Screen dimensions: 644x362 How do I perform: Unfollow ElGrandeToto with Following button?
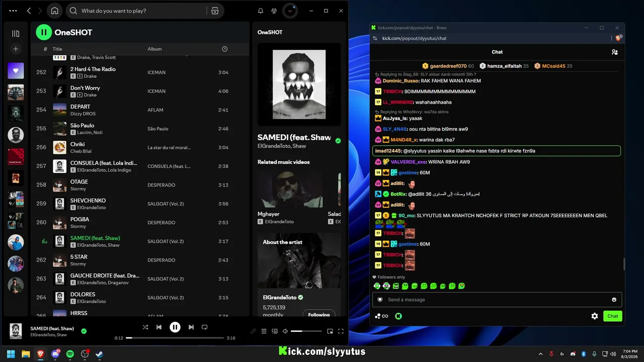(x=319, y=315)
